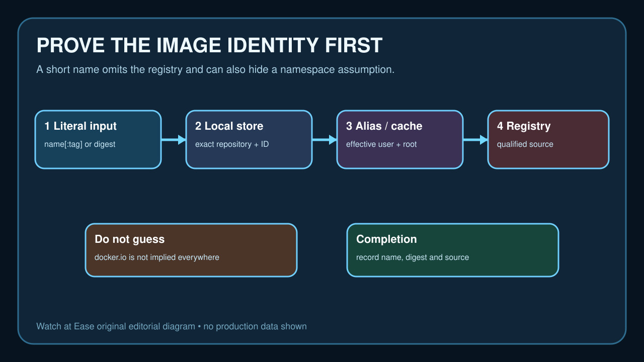Click the "Do not guess" heading

130,239
